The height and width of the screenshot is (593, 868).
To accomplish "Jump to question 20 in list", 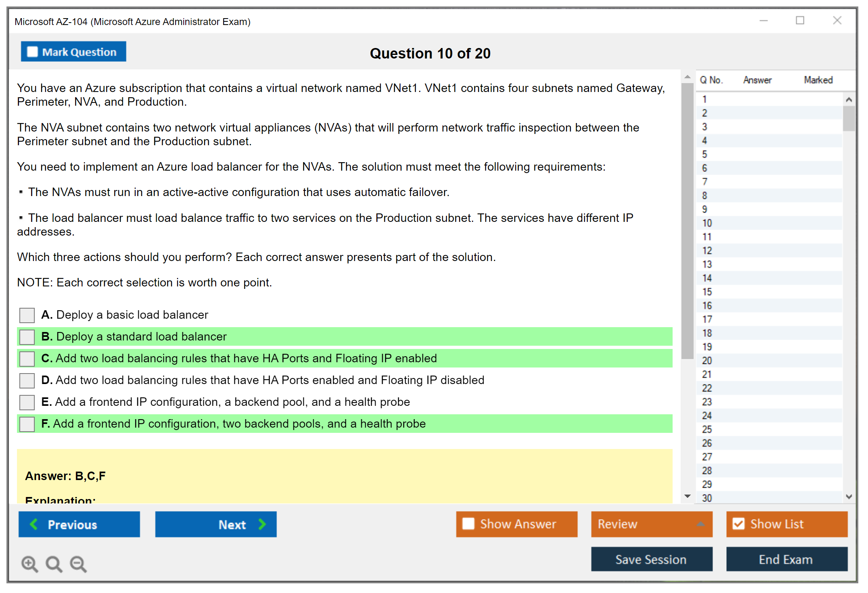I will (707, 360).
